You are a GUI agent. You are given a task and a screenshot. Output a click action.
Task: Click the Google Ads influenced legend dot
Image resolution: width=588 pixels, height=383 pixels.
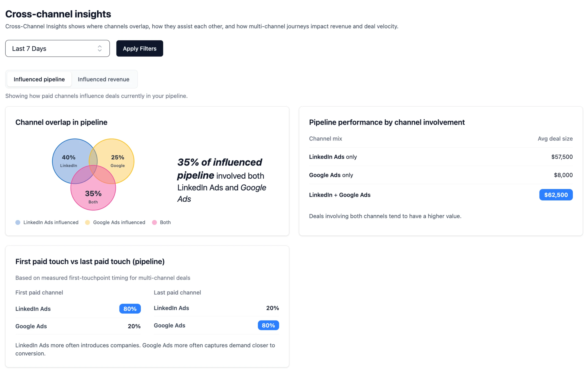pos(87,222)
